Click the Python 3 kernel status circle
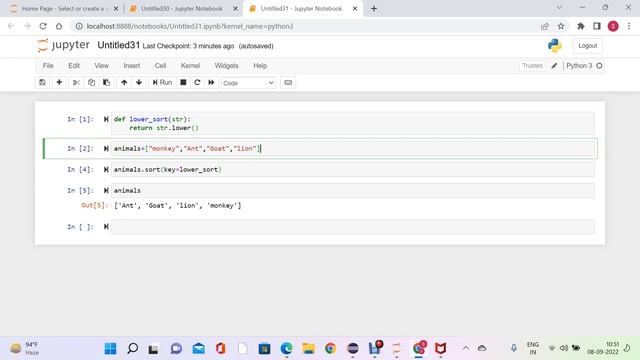 point(599,66)
